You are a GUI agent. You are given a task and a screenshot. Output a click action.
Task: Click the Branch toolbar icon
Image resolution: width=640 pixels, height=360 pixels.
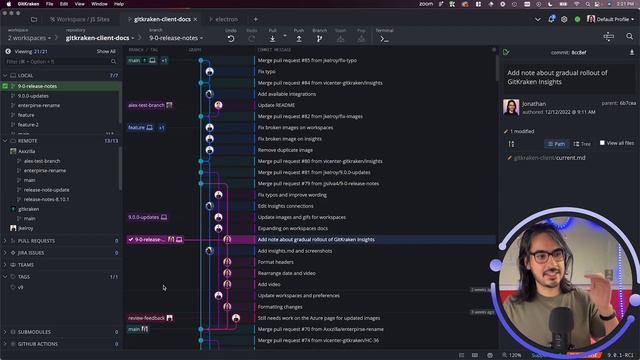pos(320,39)
